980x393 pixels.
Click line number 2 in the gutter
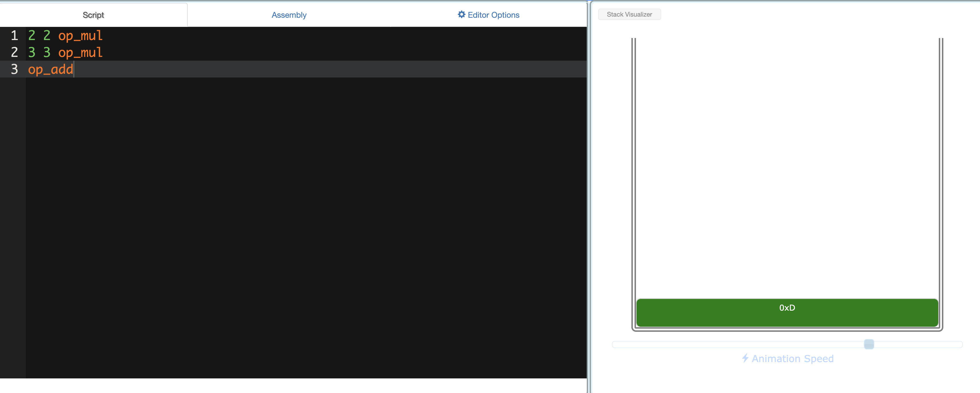point(15,52)
